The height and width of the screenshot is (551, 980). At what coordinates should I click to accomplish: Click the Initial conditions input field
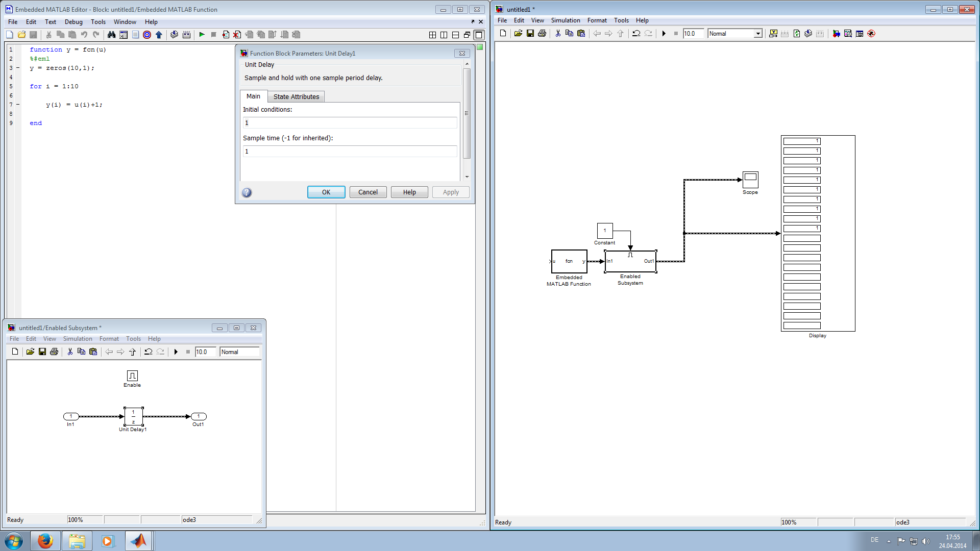(x=350, y=123)
